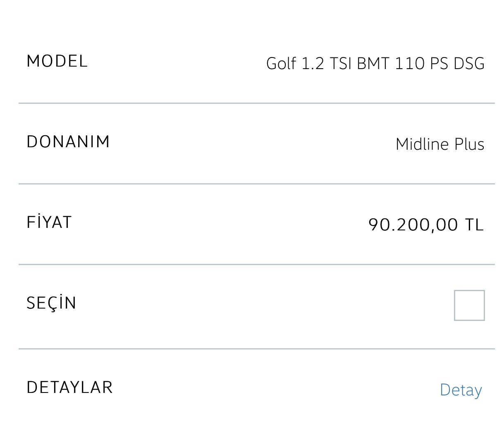504x426 pixels.
Task: Click the 1.2 engine size text
Action: tap(313, 63)
